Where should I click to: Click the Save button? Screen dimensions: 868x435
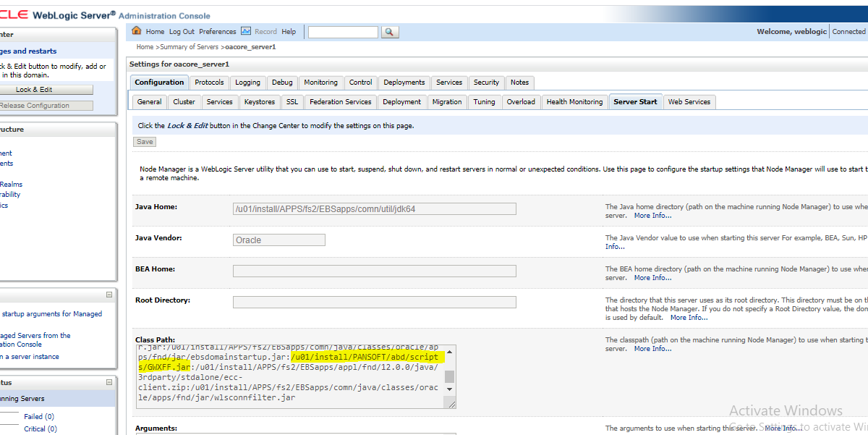coord(144,141)
